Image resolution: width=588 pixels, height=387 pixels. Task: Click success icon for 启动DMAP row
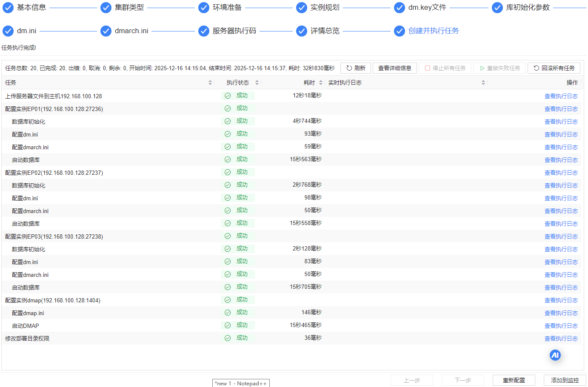pos(228,325)
